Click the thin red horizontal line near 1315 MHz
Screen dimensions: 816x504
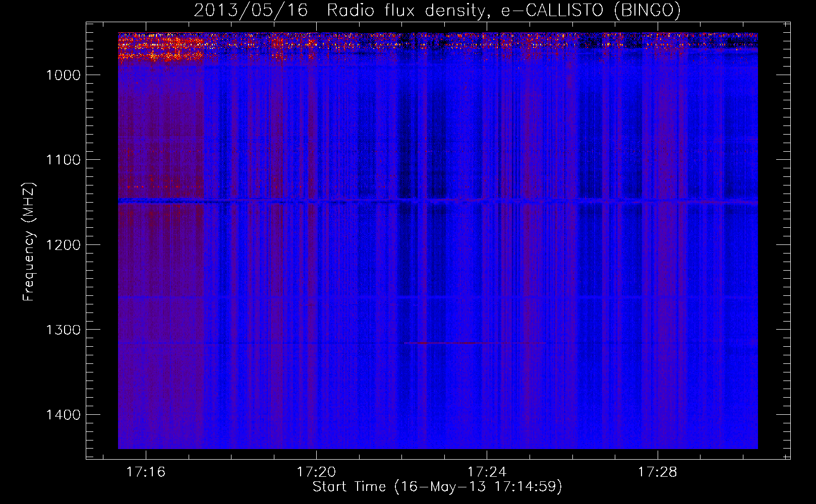tap(475, 343)
